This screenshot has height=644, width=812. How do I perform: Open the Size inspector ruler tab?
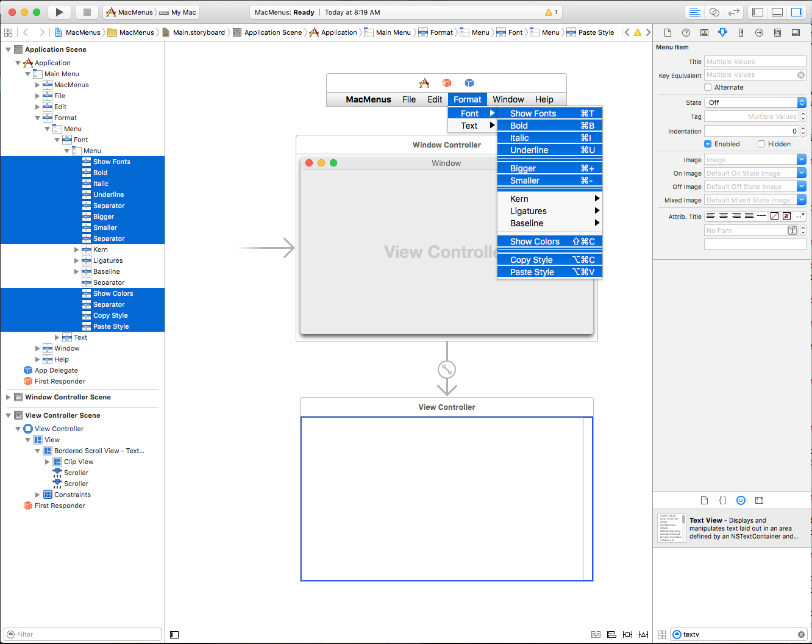pos(741,33)
